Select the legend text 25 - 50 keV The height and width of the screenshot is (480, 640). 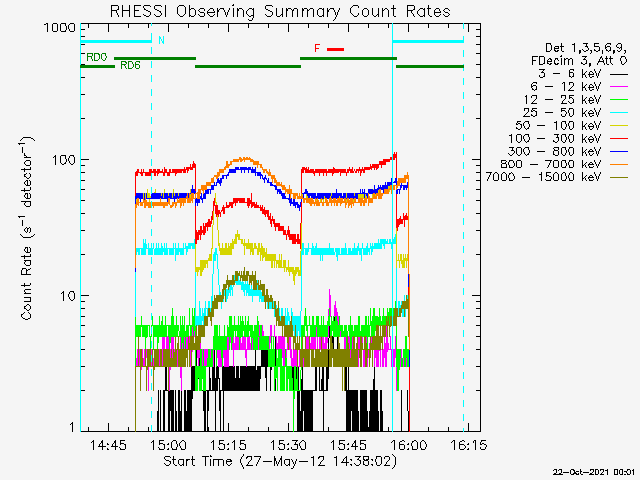[562, 113]
